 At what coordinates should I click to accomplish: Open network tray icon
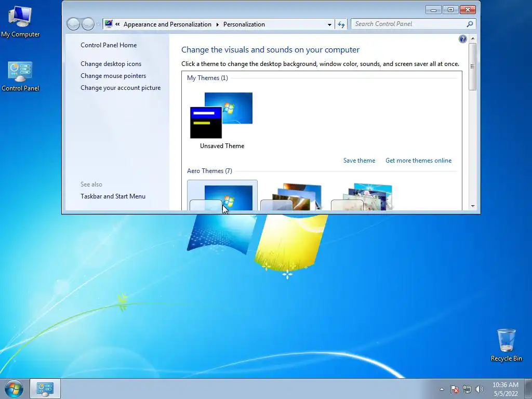467,389
